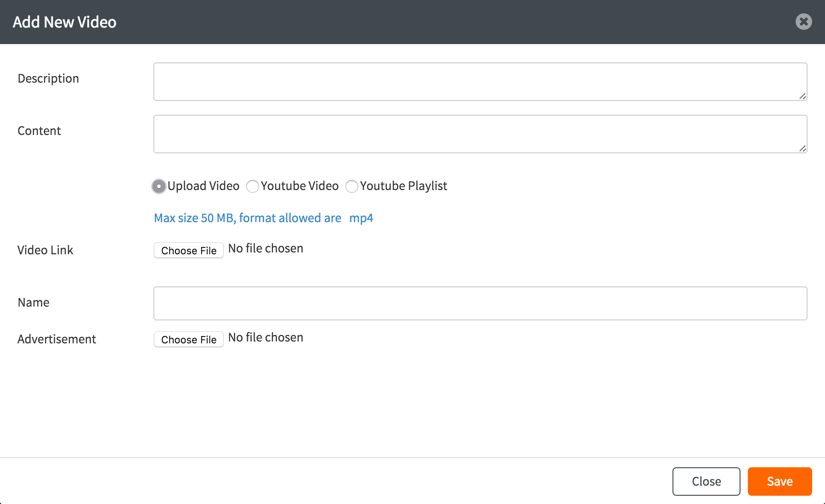The height and width of the screenshot is (504, 825).
Task: Click the 'Name' field label
Action: 34,302
